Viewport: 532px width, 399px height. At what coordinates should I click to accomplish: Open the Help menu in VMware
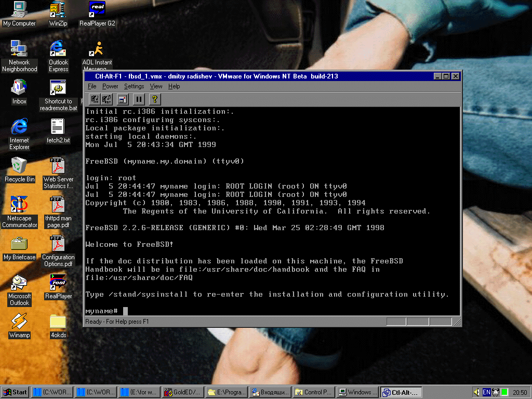pos(174,87)
